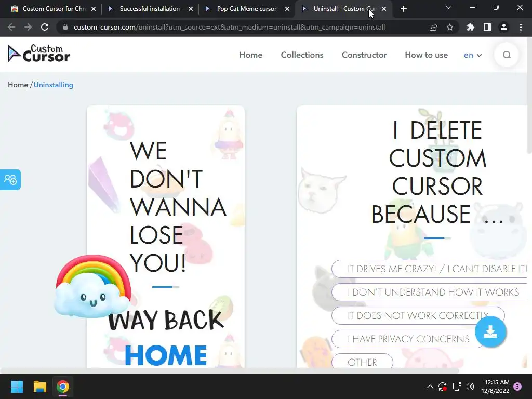Image resolution: width=532 pixels, height=399 pixels.
Task: Click the blue HOME link on card
Action: click(x=166, y=355)
